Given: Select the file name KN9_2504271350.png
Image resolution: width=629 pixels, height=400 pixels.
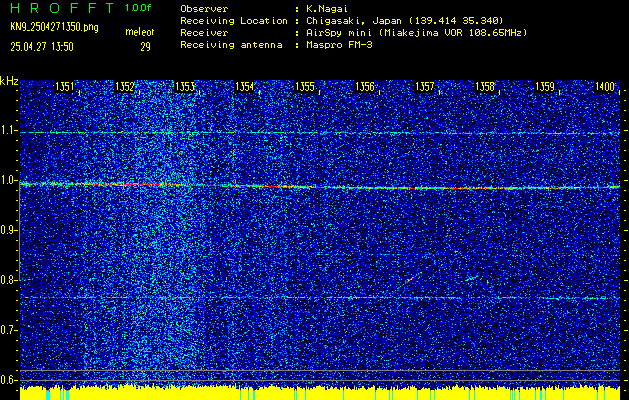Looking at the screenshot, I should [x=54, y=27].
